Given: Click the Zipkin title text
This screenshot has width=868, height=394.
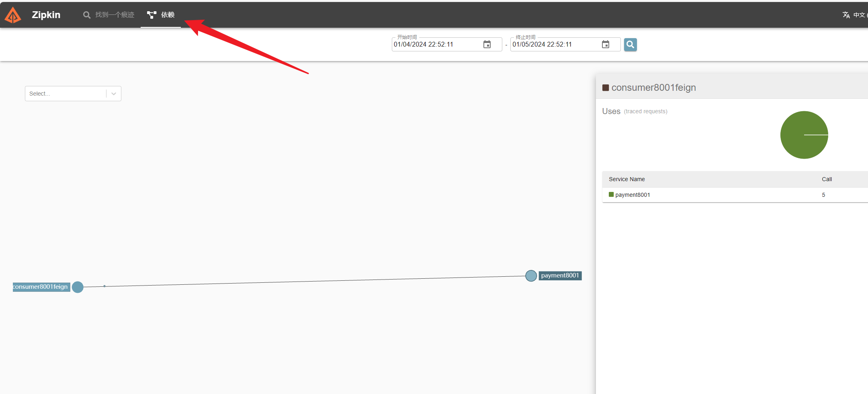Looking at the screenshot, I should (x=46, y=15).
